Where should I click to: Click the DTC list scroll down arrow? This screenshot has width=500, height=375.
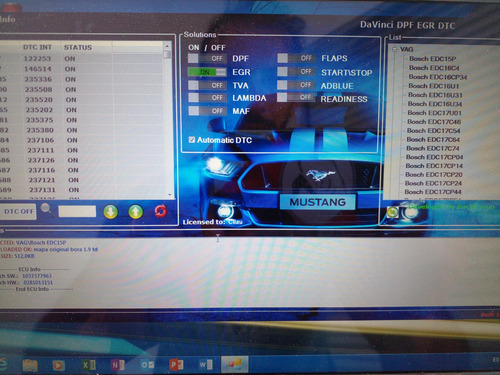click(170, 195)
